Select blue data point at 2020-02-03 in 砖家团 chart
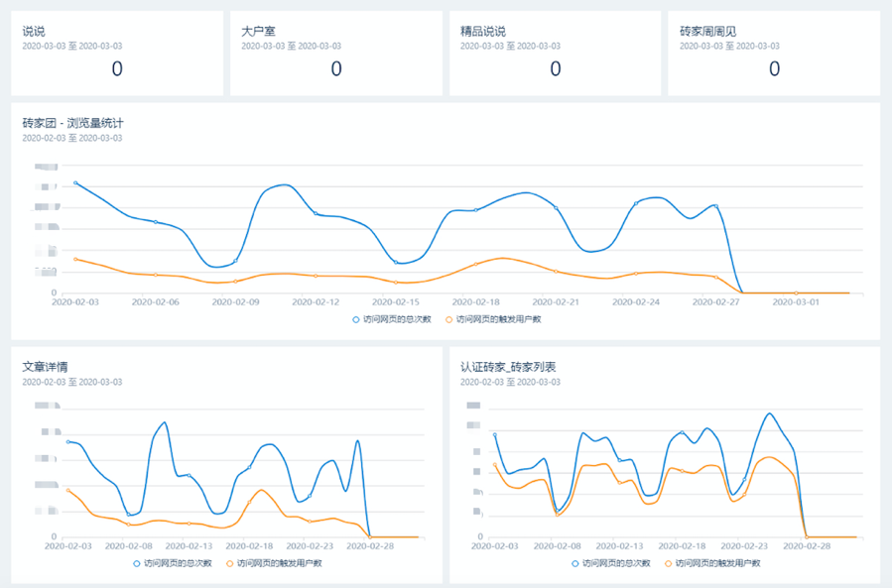The width and height of the screenshot is (892, 588). tap(75, 183)
